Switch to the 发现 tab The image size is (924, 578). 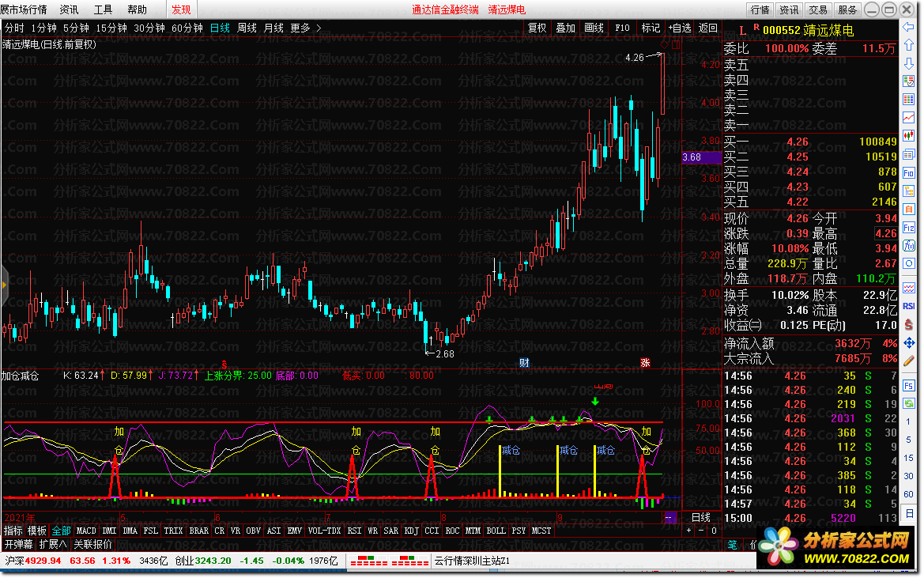[181, 9]
